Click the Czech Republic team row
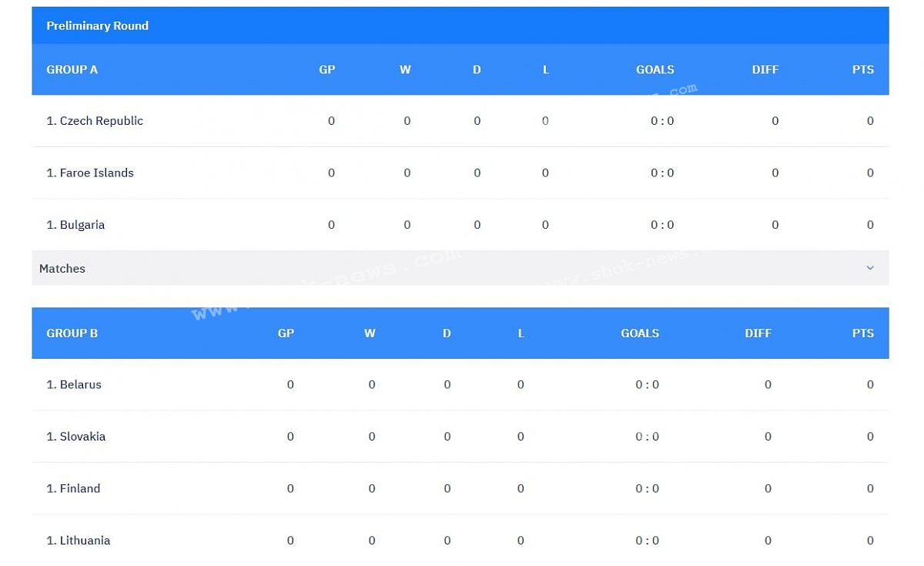 pyautogui.click(x=460, y=121)
